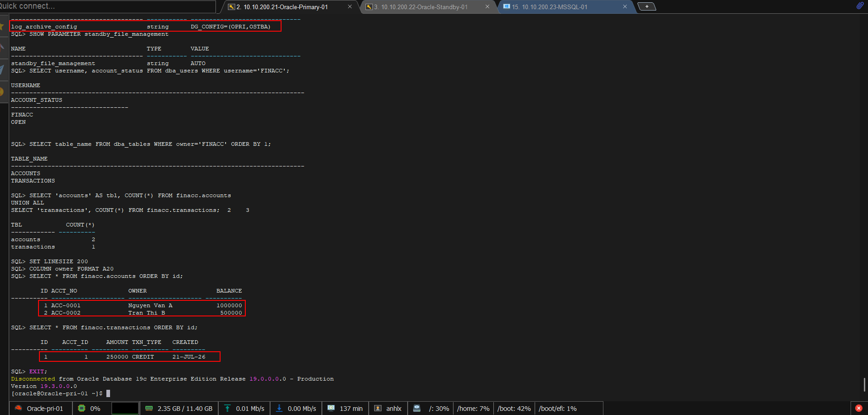
Task: Click the /boot: 42% disk entry
Action: [x=514, y=409]
